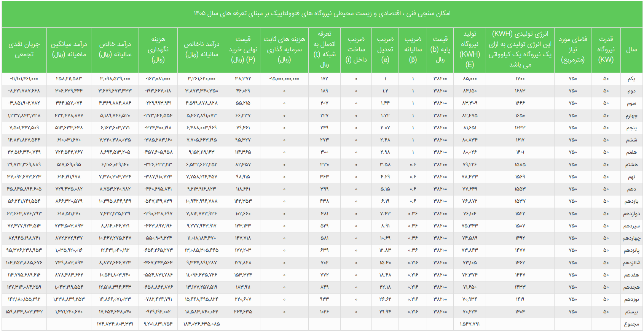The width and height of the screenshot is (644, 332).
Task: Click the 'ضریب سالیانه (β)' header
Action: [413, 49]
